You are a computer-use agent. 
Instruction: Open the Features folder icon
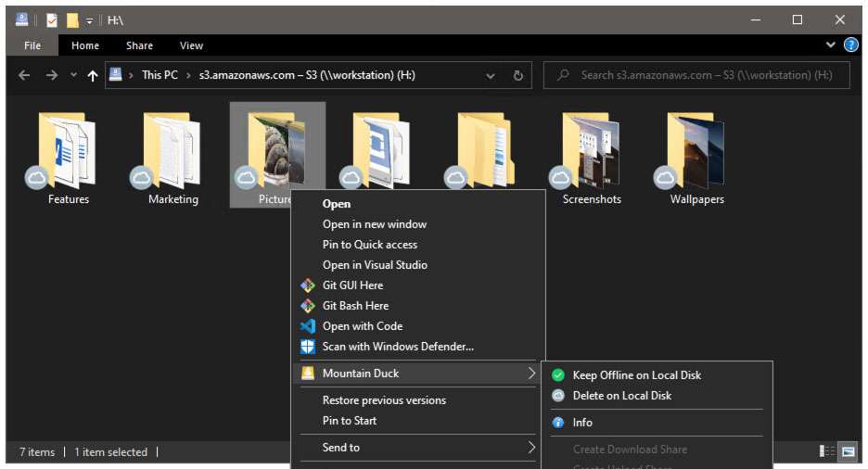[68, 150]
